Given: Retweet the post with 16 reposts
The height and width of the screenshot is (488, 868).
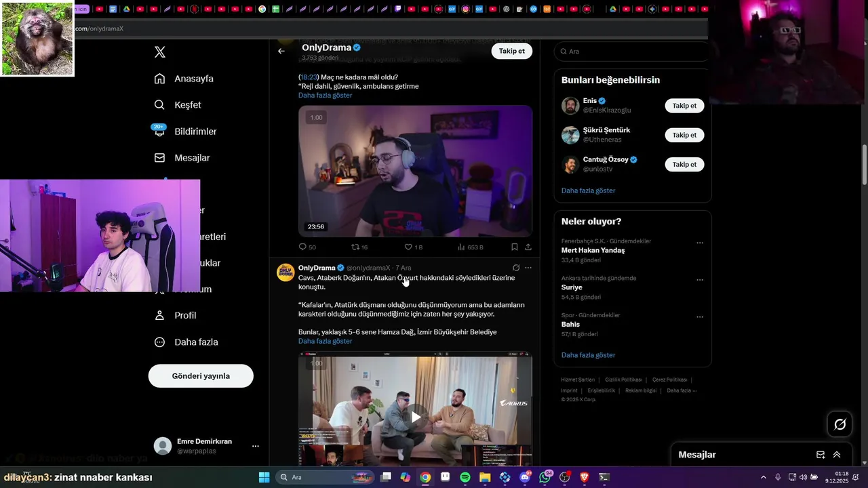Looking at the screenshot, I should pyautogui.click(x=359, y=247).
